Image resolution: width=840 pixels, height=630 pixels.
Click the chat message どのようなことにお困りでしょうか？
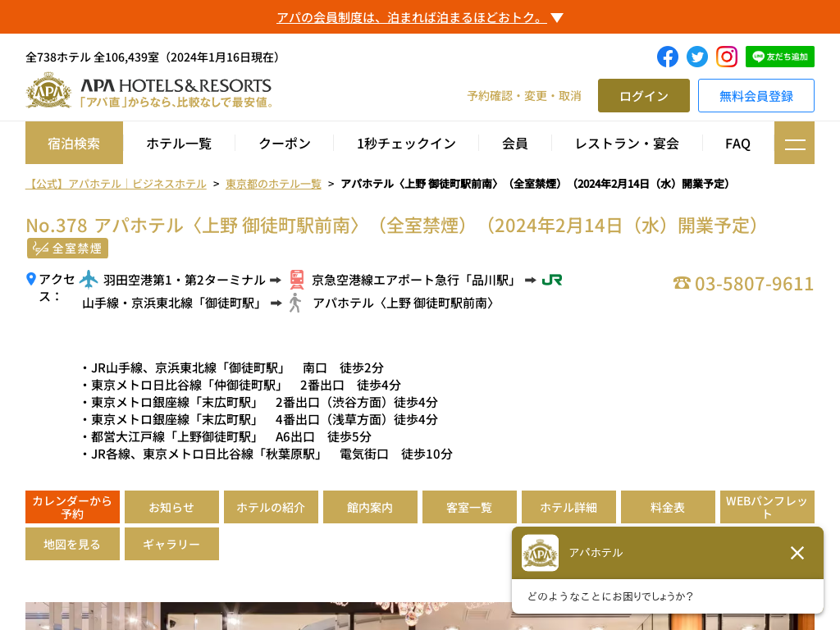click(610, 596)
